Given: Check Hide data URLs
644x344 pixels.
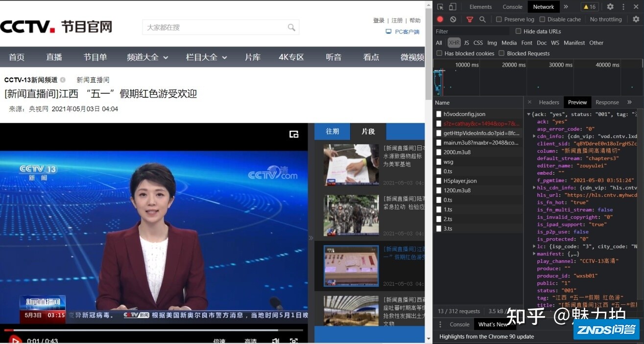Looking at the screenshot, I should point(518,31).
